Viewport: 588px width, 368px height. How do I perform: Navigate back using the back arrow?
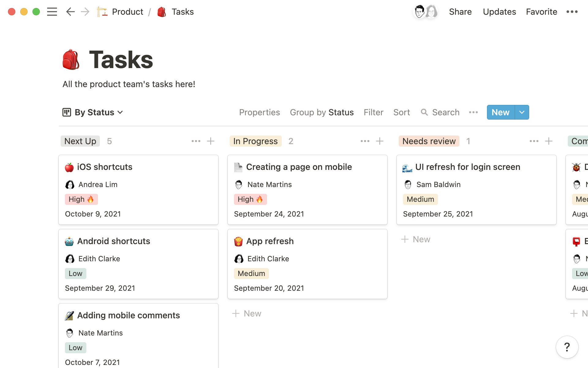70,12
